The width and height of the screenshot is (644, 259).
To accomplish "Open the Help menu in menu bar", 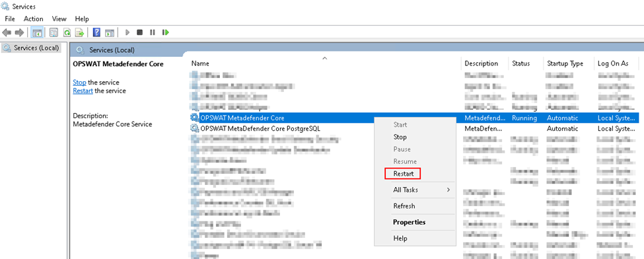I will [82, 19].
